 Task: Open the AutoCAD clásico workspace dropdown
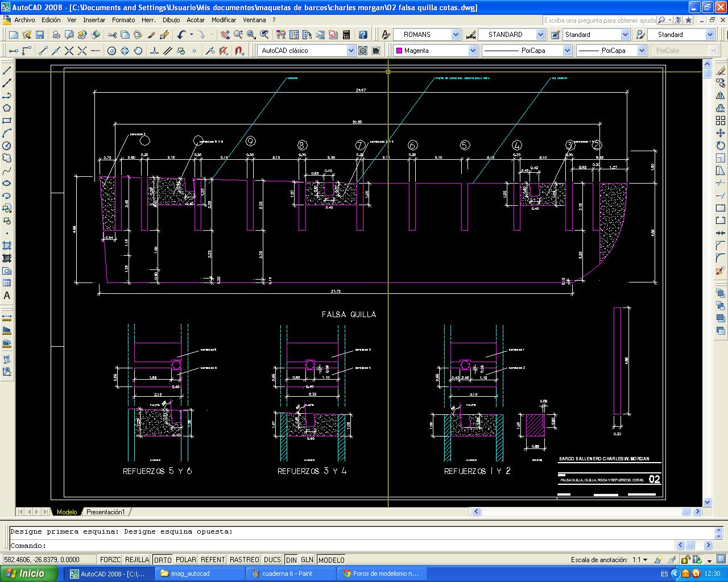pos(351,51)
